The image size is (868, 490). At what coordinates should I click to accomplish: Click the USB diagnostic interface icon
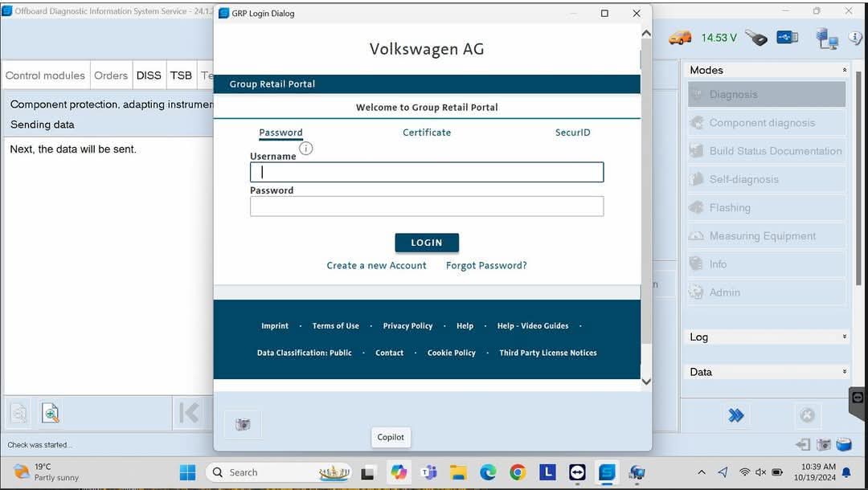click(x=788, y=38)
